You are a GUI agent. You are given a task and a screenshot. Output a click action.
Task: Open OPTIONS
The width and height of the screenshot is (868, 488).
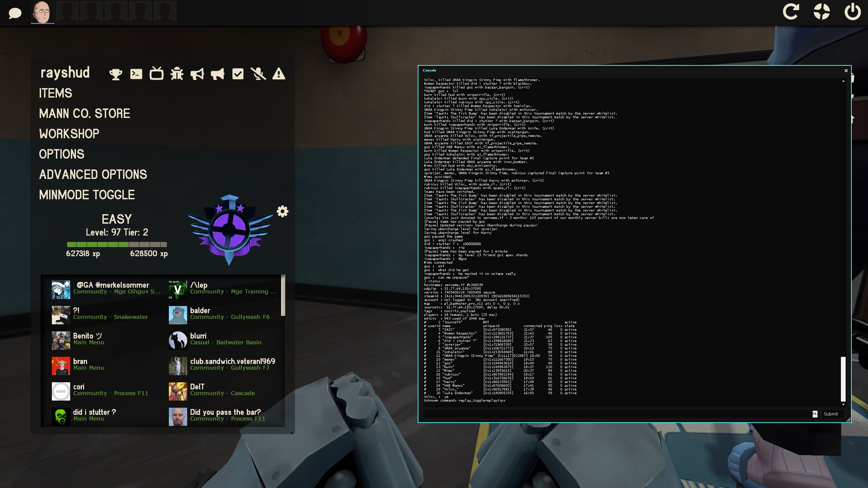pos(62,154)
